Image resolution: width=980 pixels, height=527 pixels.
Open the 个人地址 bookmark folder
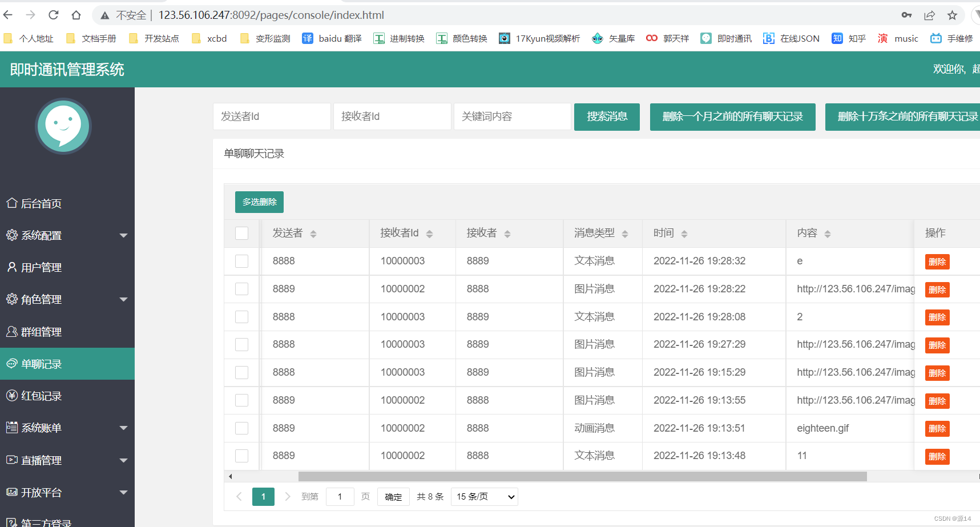pyautogui.click(x=29, y=38)
